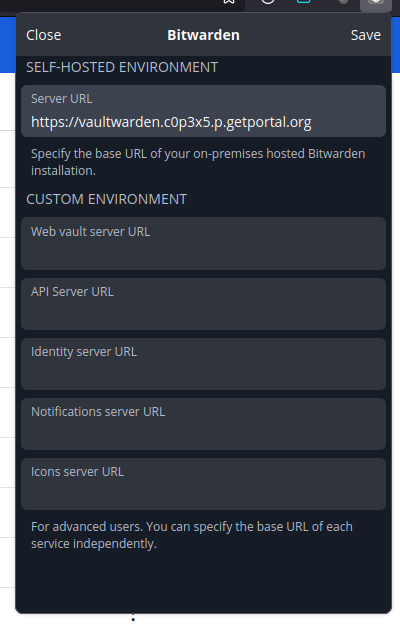Image resolution: width=400 pixels, height=628 pixels.
Task: Click the vertical dots below the popup
Action: [x=133, y=618]
